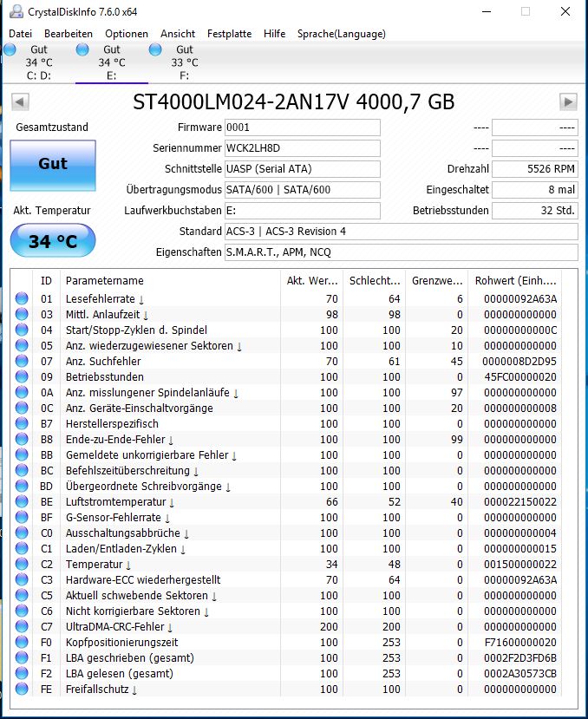
Task: Select the C: D: disk tab
Action: tap(38, 62)
